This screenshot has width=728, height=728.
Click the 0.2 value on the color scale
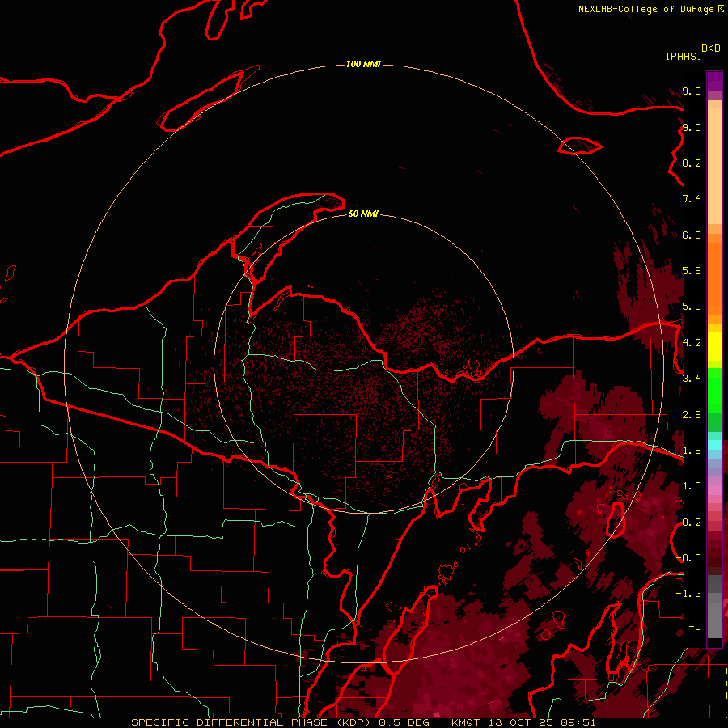pyautogui.click(x=692, y=523)
